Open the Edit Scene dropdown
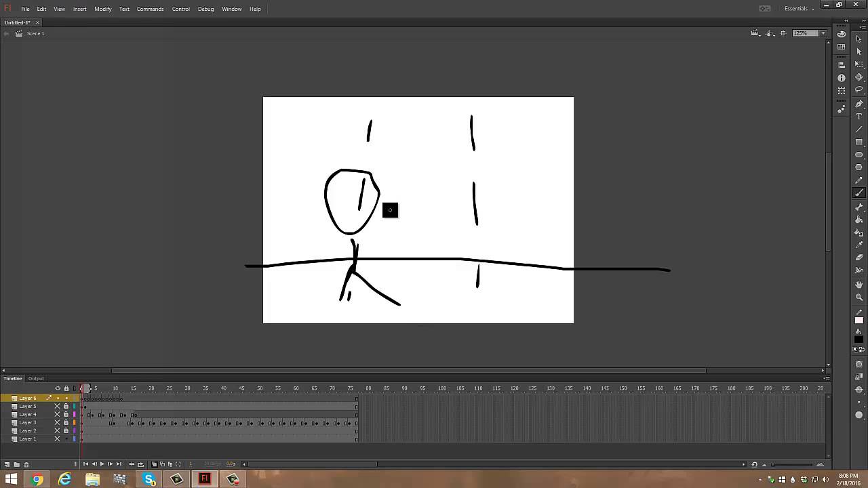Viewport: 868px width, 488px height. (755, 33)
